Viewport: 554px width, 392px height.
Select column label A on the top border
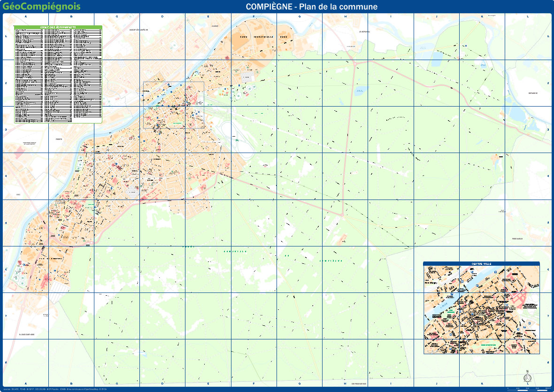(x=26, y=16)
